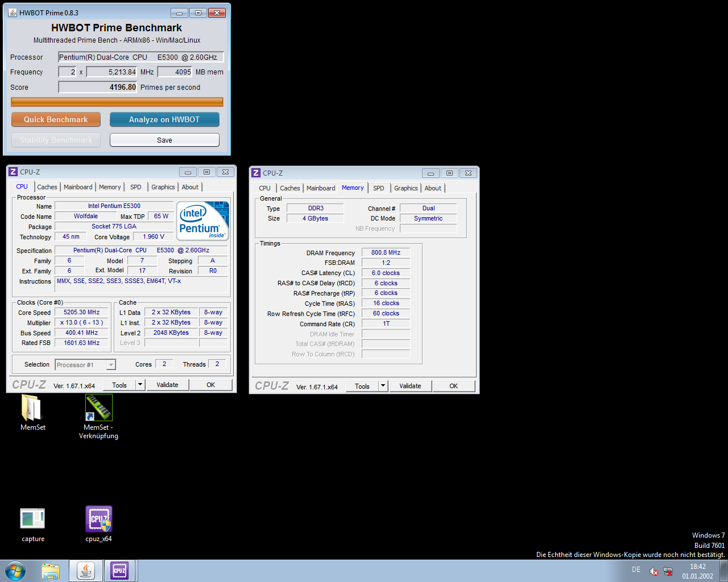Click the Show desktop strip at the end of the taskbar
The width and height of the screenshot is (728, 582).
tap(723, 571)
